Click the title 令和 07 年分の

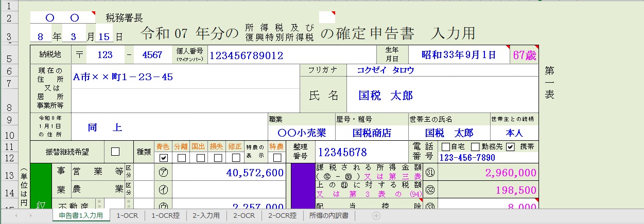pos(190,33)
